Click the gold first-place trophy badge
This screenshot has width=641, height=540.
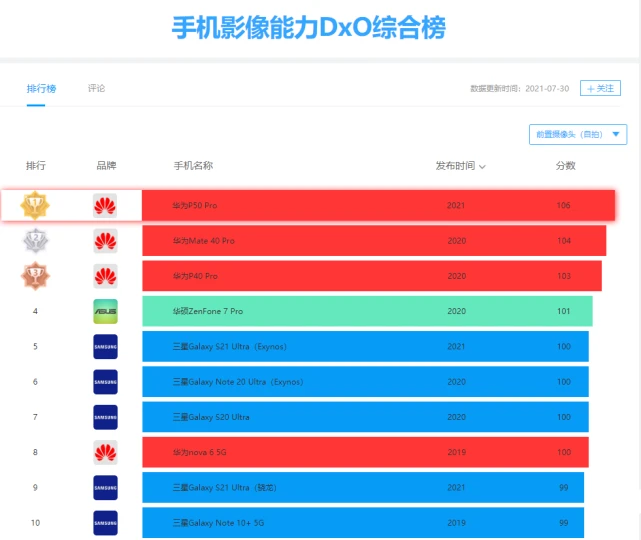click(x=35, y=205)
